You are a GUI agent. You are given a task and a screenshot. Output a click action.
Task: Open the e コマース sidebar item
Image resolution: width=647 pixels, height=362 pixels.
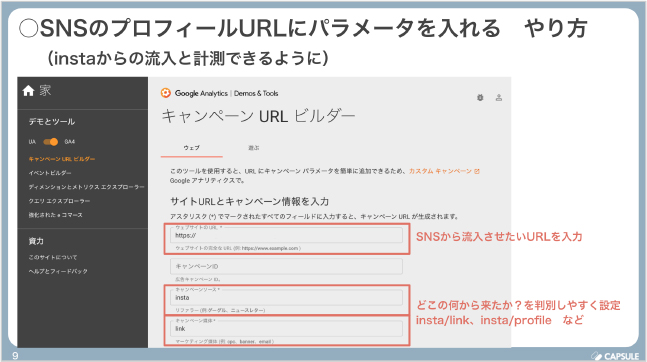coord(55,215)
